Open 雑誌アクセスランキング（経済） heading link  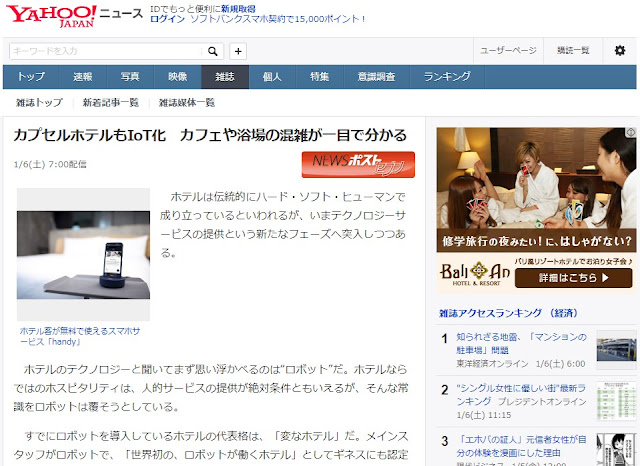tap(508, 313)
